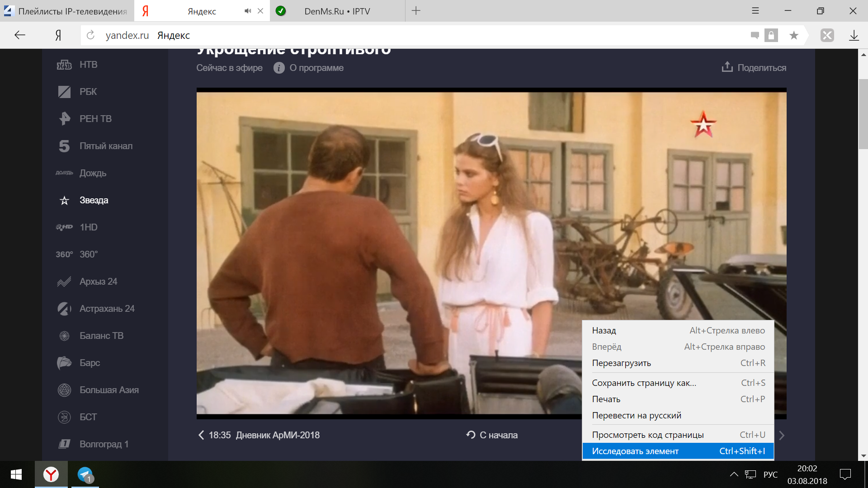Viewport: 868px width, 488px height.
Task: Click the Share (Поделиться) upload icon
Action: pyautogui.click(x=727, y=67)
